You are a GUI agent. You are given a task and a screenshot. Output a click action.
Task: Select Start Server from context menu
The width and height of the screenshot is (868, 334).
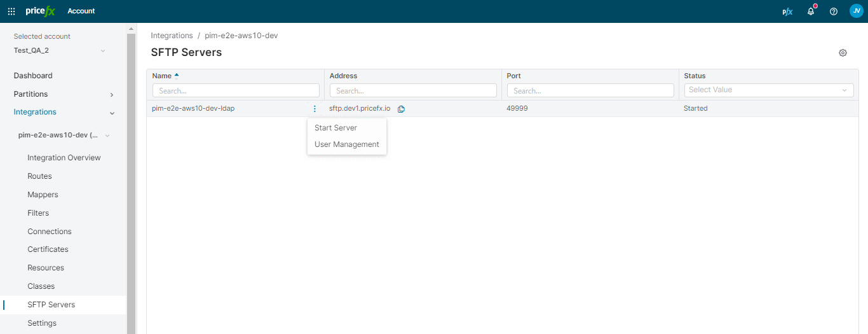(336, 128)
